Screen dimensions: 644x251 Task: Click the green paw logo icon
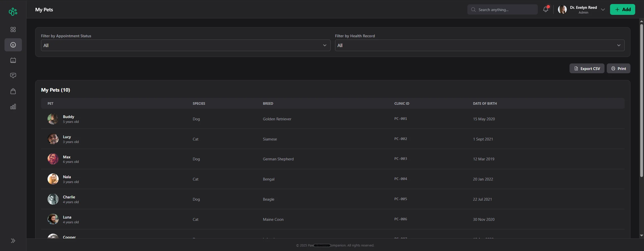(x=13, y=12)
